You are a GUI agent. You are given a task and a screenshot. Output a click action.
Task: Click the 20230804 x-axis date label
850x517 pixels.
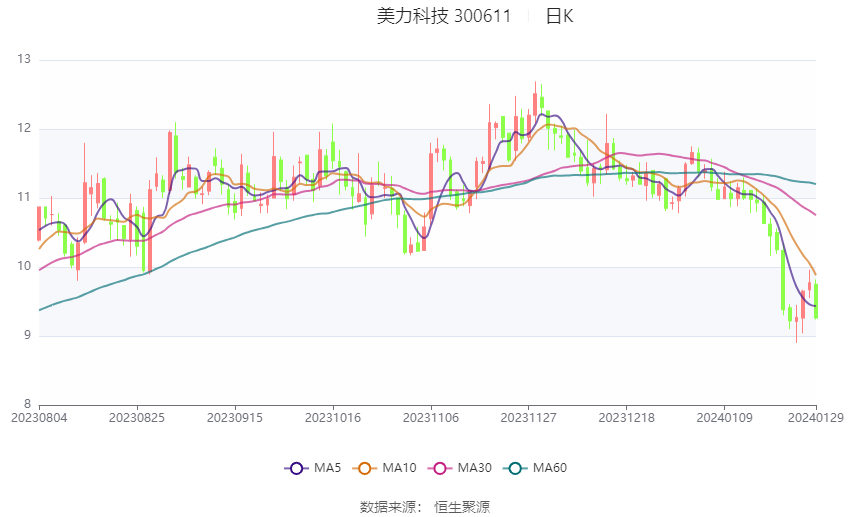point(39,418)
